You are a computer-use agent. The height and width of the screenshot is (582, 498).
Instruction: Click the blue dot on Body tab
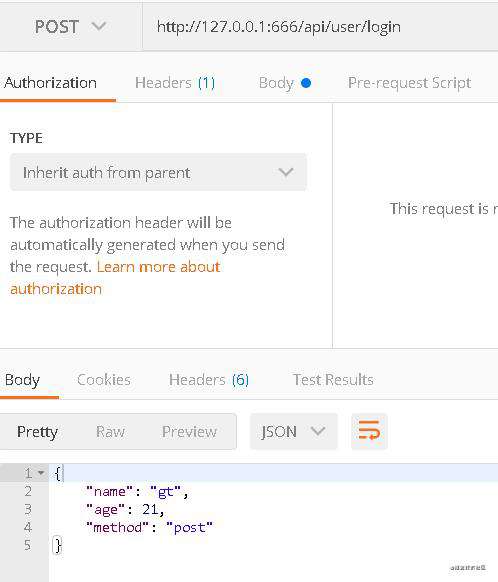306,83
